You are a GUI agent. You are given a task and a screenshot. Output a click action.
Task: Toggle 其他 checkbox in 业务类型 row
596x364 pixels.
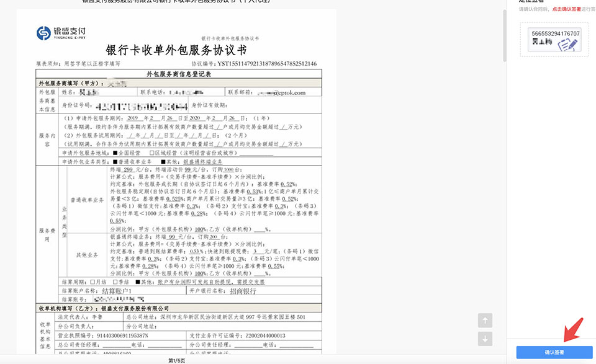pyautogui.click(x=163, y=162)
